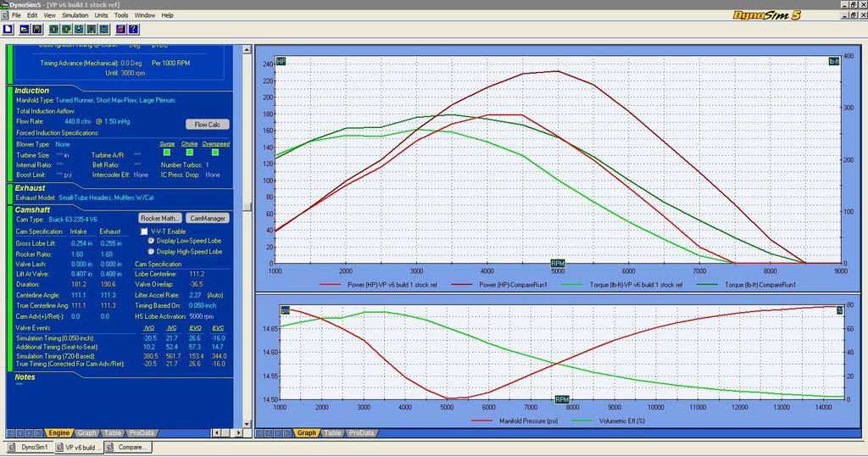Open the Blower Type None value
This screenshot has width=868, height=457.
(63, 144)
